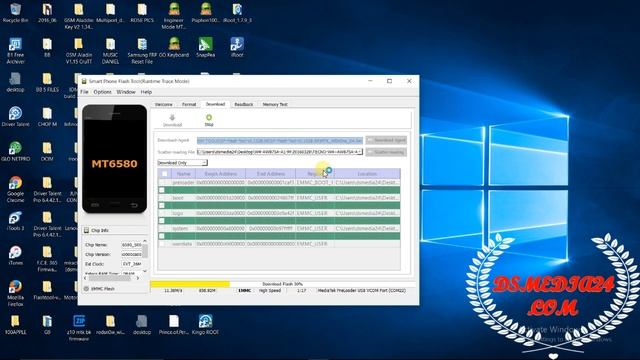Click the High Speed status bar entry

coord(270,291)
